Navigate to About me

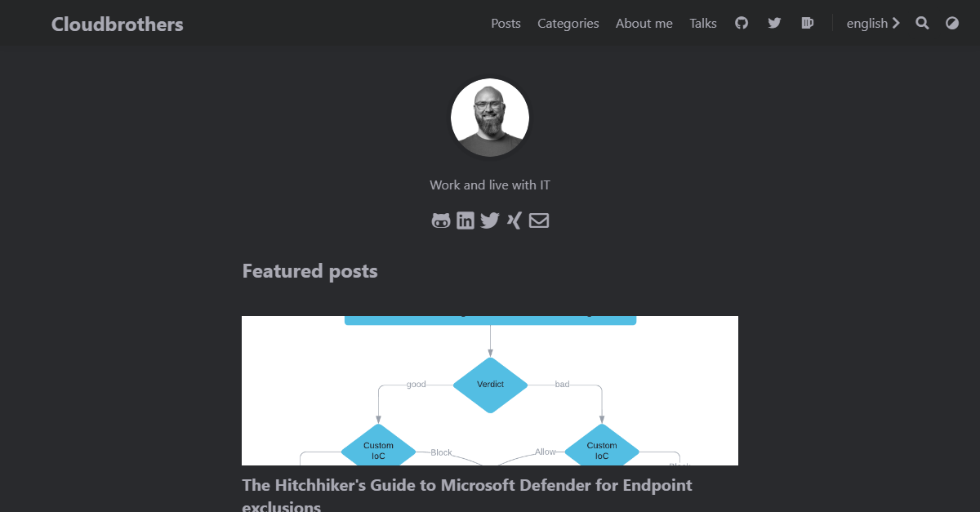[x=644, y=23]
